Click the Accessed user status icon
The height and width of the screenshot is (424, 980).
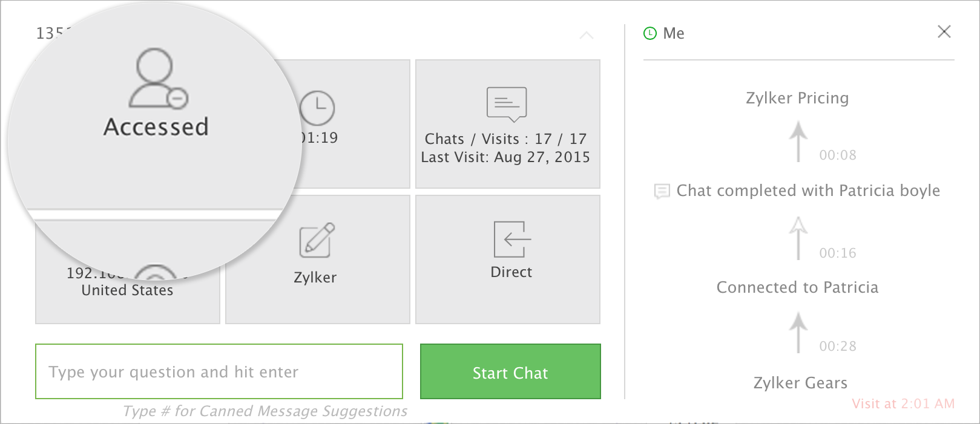click(x=157, y=79)
